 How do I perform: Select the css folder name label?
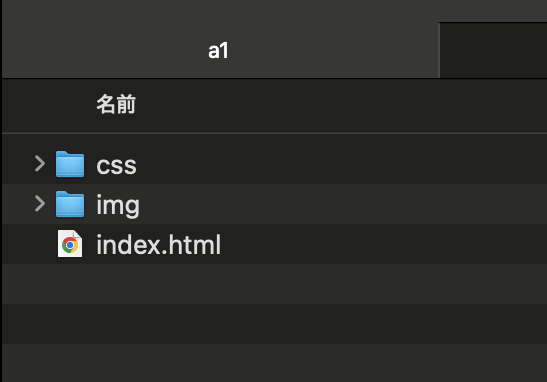(x=116, y=165)
